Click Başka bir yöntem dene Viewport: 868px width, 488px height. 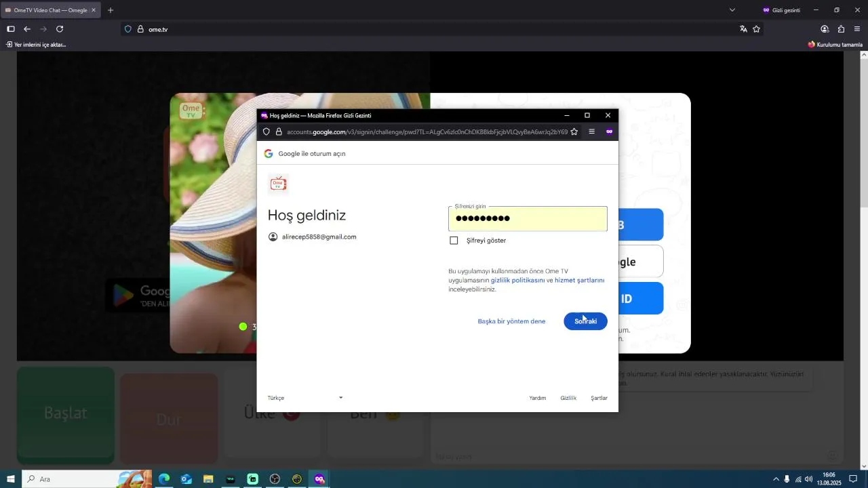point(511,321)
